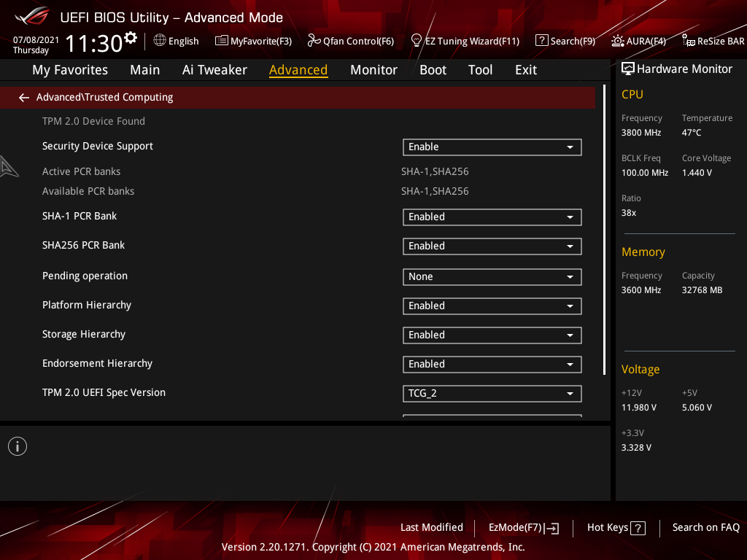
Task: Click the info circle icon
Action: point(18,446)
